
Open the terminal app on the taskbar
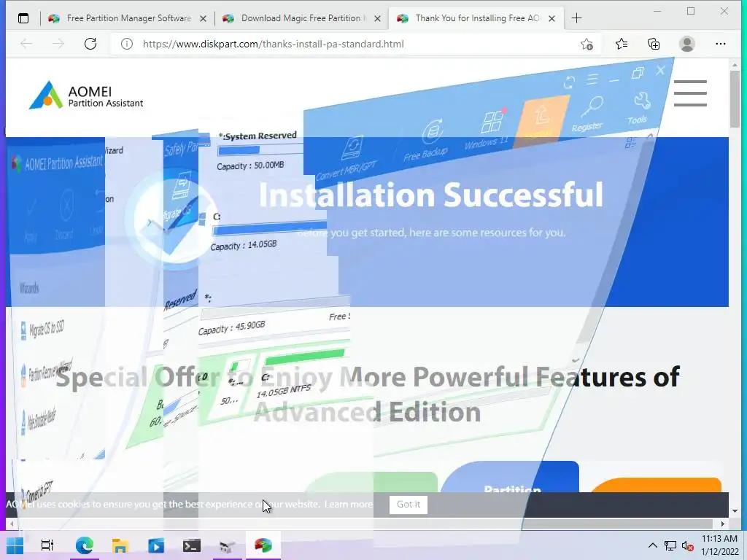point(192,545)
